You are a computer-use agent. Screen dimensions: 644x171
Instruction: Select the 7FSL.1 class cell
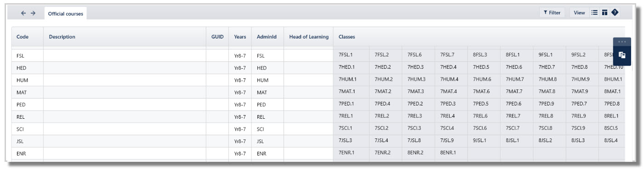[x=351, y=55]
